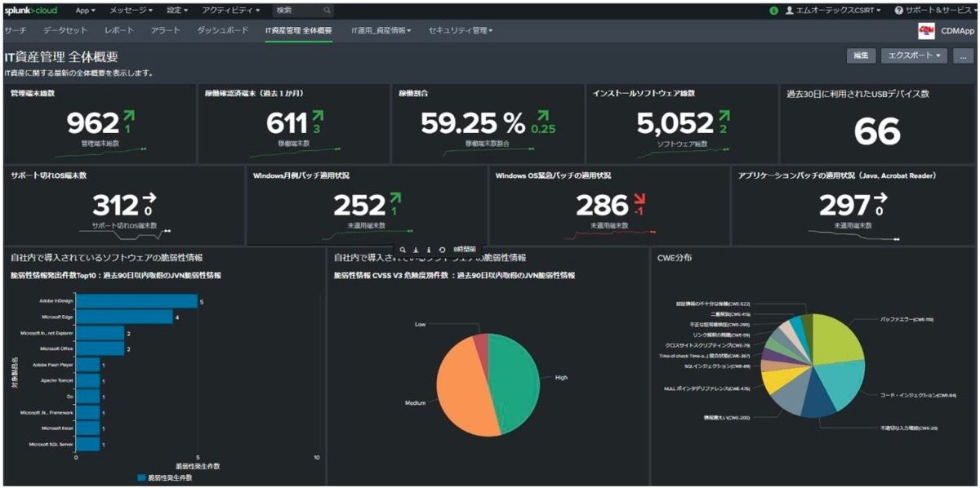Click the Adobe Flash Player axis label
The image size is (980, 488).
click(54, 365)
